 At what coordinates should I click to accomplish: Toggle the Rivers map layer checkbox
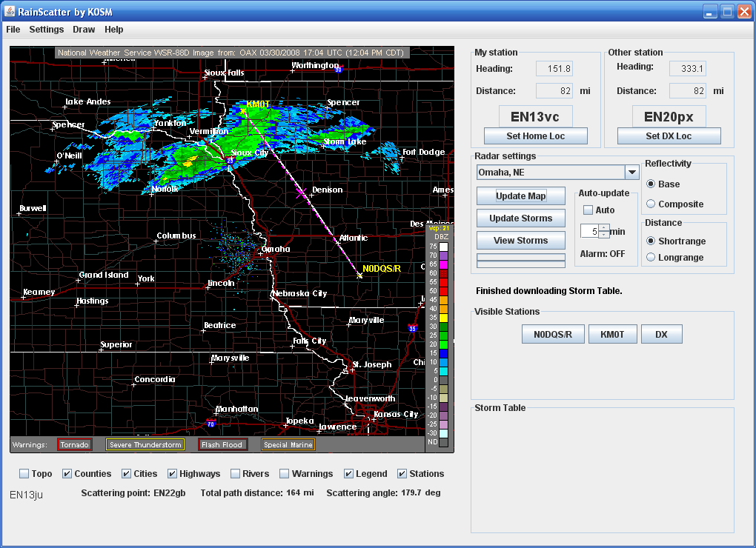click(x=235, y=474)
